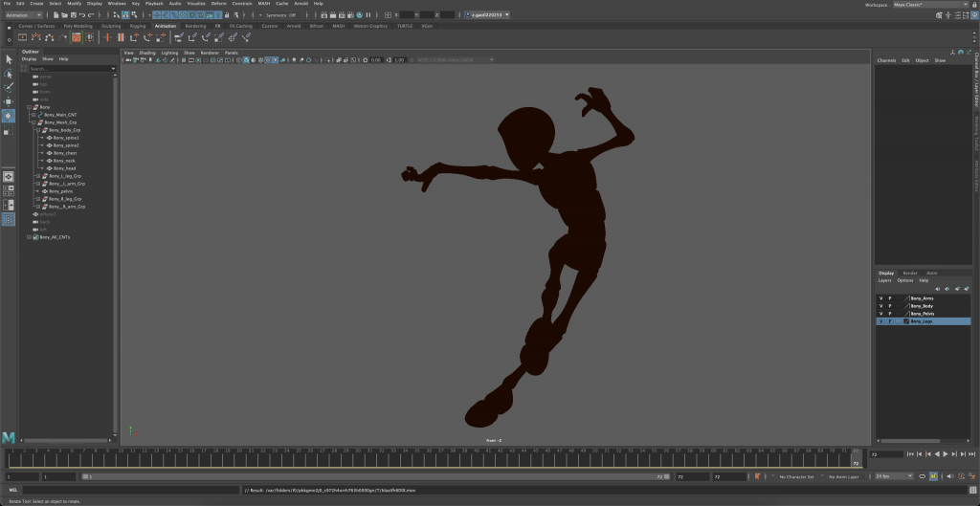Viewport: 980px width, 506px height.
Task: Toggle visibility of Bony_Arms layer
Action: click(880, 298)
